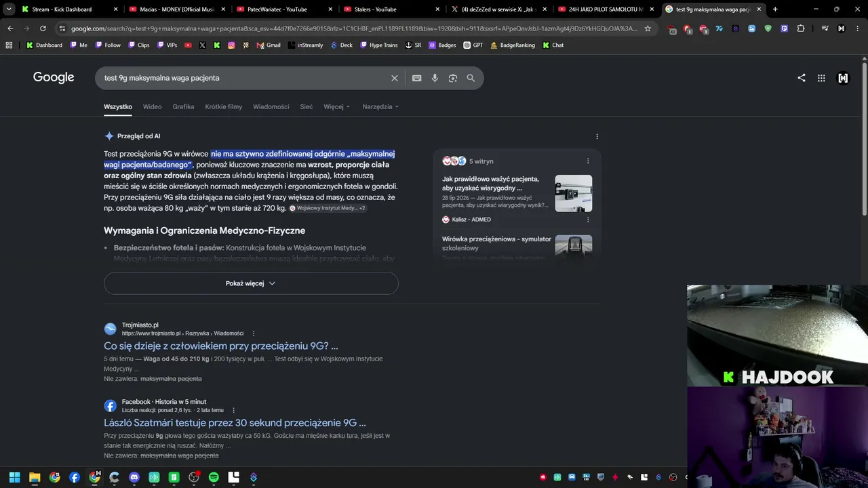868x488 pixels.
Task: Share this search results page
Action: [x=802, y=78]
